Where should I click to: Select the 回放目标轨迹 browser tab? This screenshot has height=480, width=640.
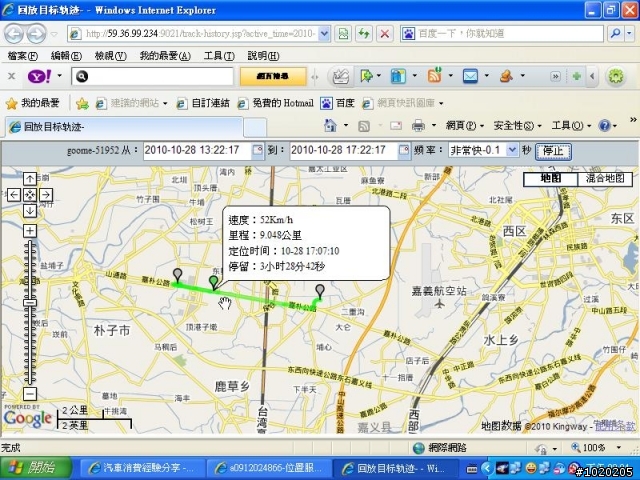[x=124, y=127]
